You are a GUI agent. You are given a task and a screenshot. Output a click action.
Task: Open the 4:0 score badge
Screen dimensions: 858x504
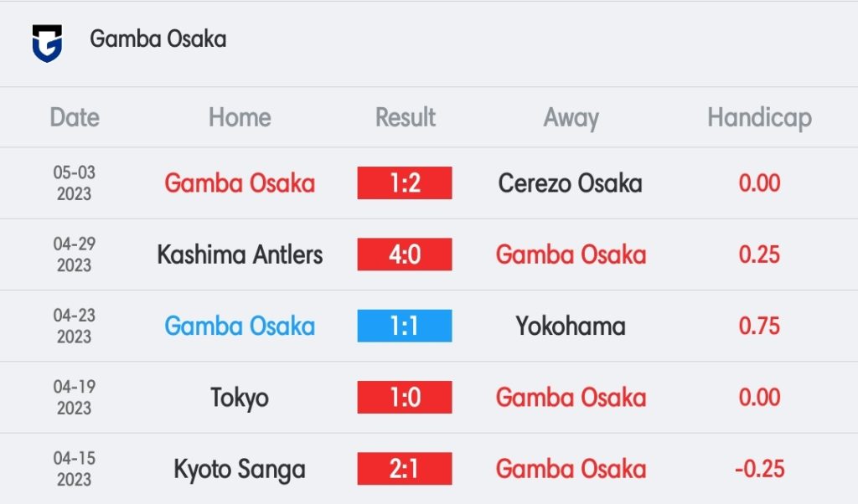pyautogui.click(x=405, y=255)
